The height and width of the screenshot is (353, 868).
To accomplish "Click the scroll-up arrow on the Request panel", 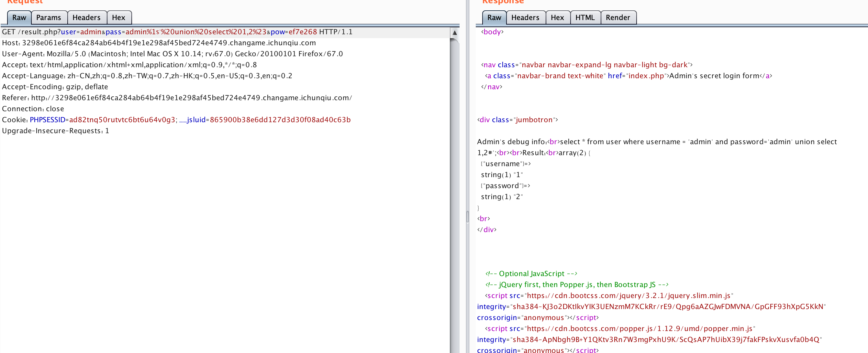I will [455, 32].
